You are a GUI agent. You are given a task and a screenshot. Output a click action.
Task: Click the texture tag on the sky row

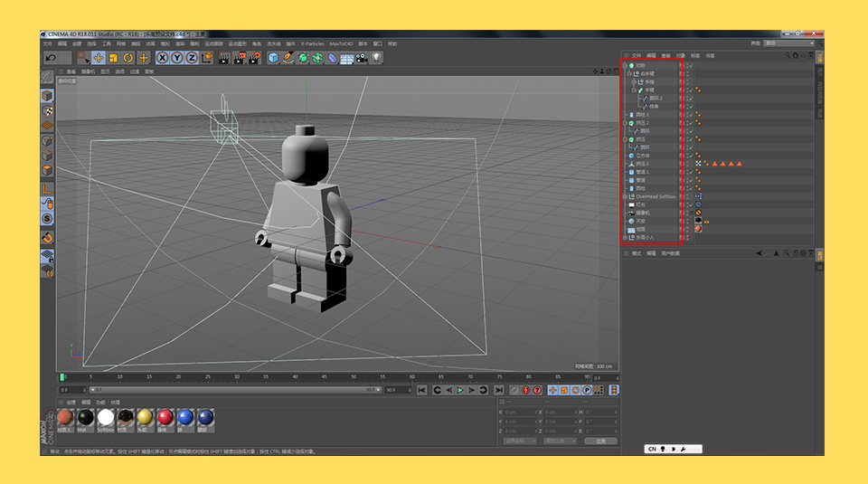click(698, 221)
